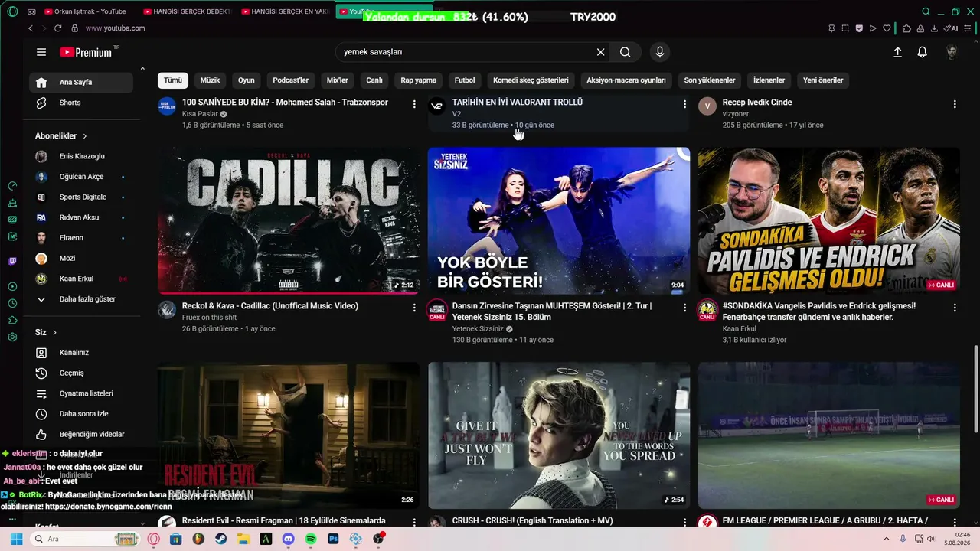The height and width of the screenshot is (551, 980).
Task: Open options for Yetenek Sizsiniz dance video
Action: tap(684, 308)
